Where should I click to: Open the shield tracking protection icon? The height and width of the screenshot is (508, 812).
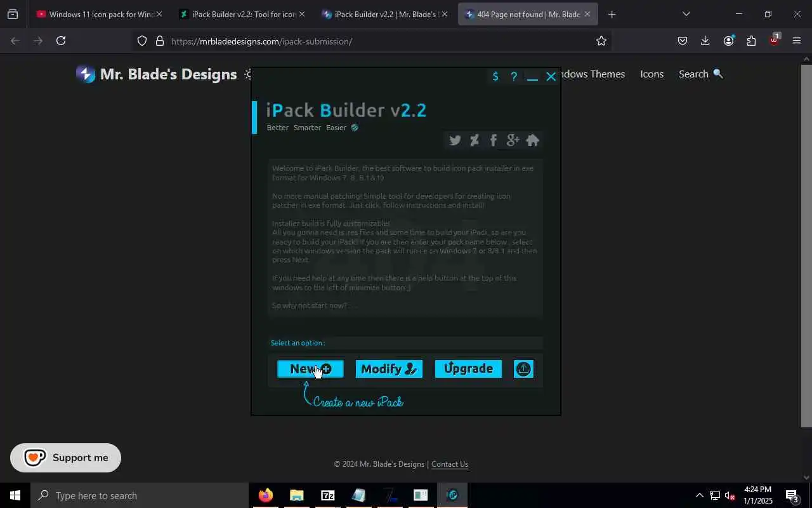[142, 41]
